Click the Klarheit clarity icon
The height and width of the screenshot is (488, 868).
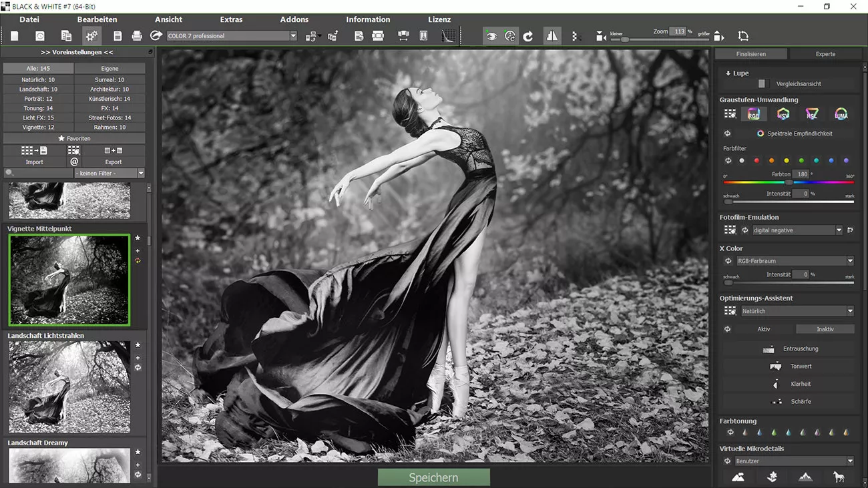pos(776,385)
